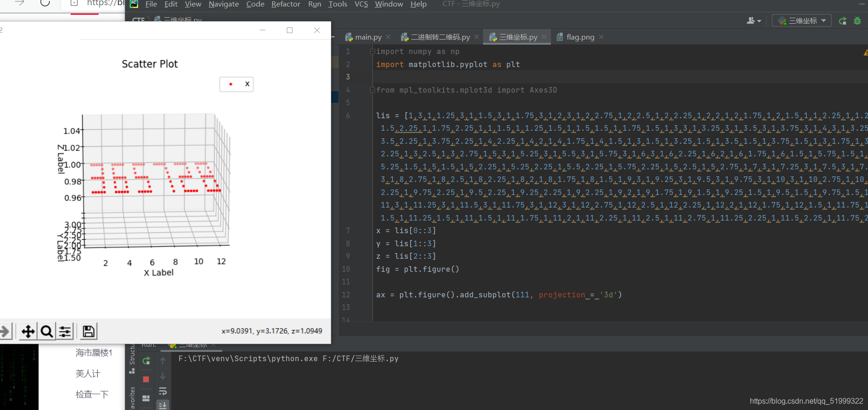The height and width of the screenshot is (410, 868).
Task: Open the Help menu
Action: [x=418, y=4]
